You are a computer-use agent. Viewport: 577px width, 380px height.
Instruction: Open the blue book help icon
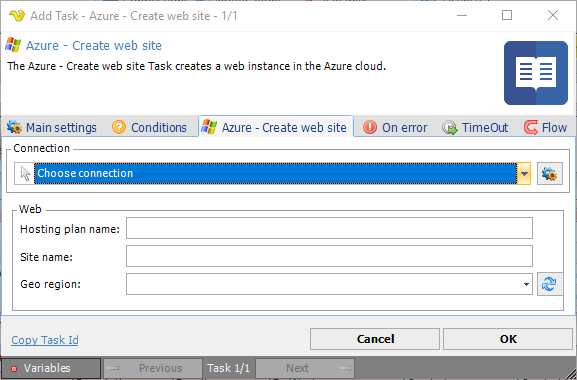(536, 73)
